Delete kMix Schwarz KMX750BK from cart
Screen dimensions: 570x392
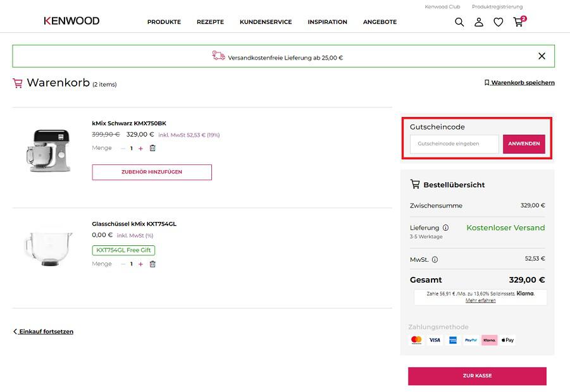coord(152,148)
